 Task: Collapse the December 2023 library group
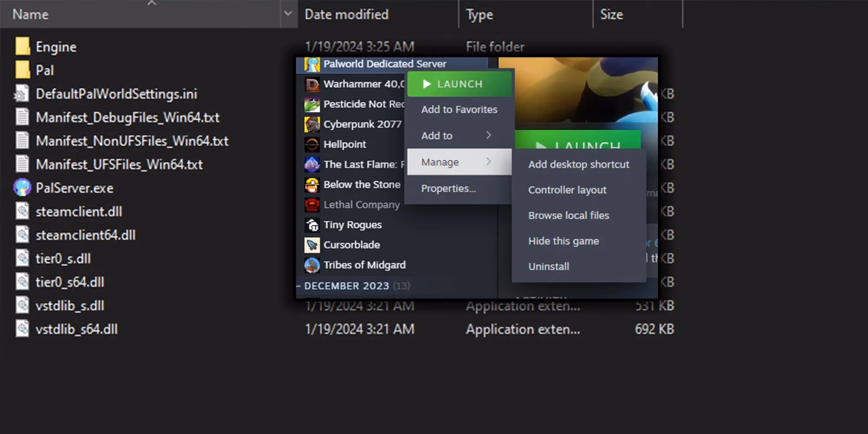point(299,286)
